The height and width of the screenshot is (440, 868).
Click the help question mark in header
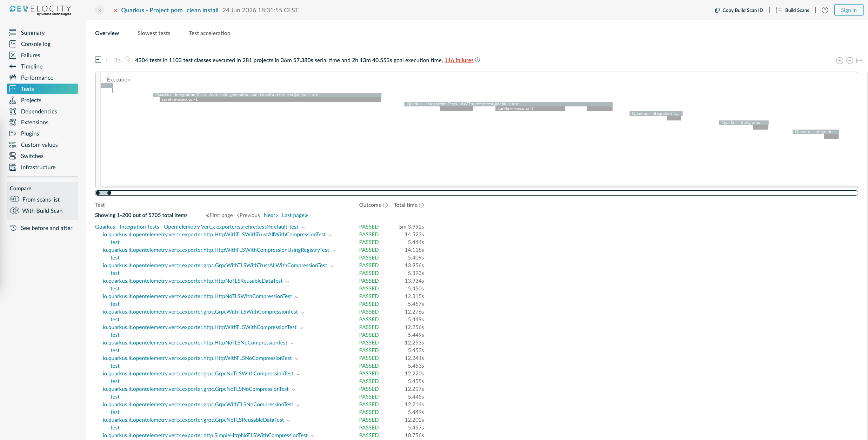(x=825, y=10)
